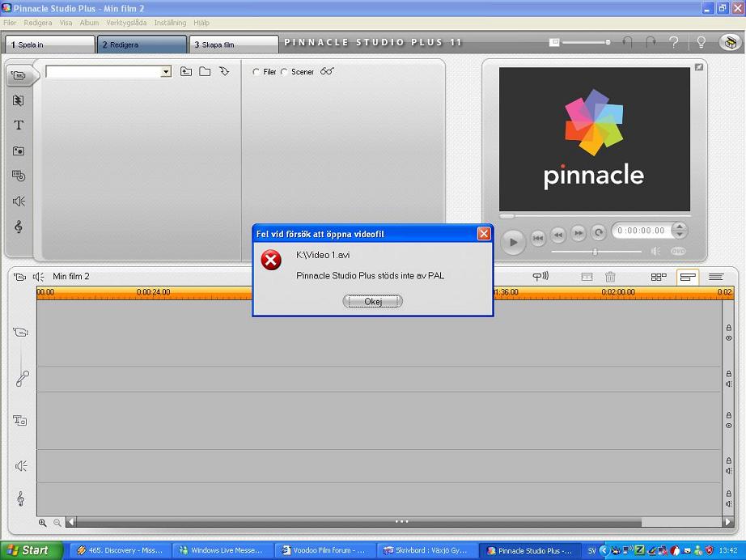Select the Filer radio button
Screen dimensions: 746x560
pyautogui.click(x=256, y=72)
